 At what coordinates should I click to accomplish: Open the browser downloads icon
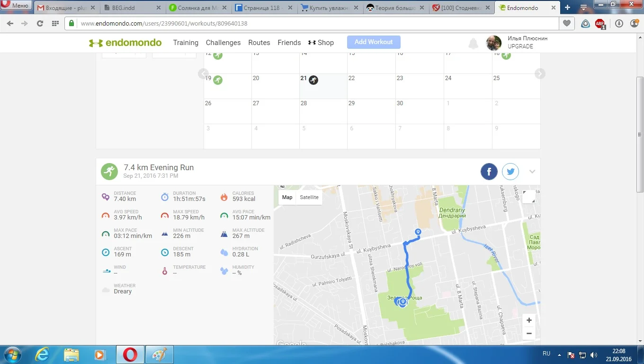(x=619, y=23)
